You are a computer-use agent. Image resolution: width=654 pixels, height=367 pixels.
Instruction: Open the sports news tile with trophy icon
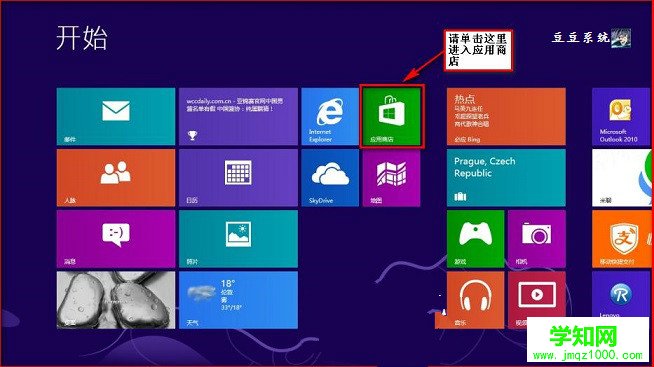point(238,116)
